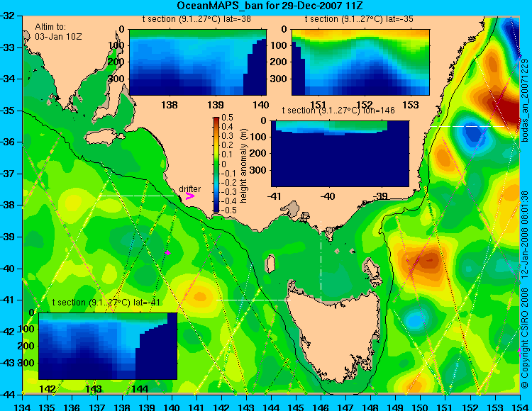Viewport: 532px width, 411px height.
Task: Click the white dashed section line at latitude -38
Action: click(x=137, y=196)
